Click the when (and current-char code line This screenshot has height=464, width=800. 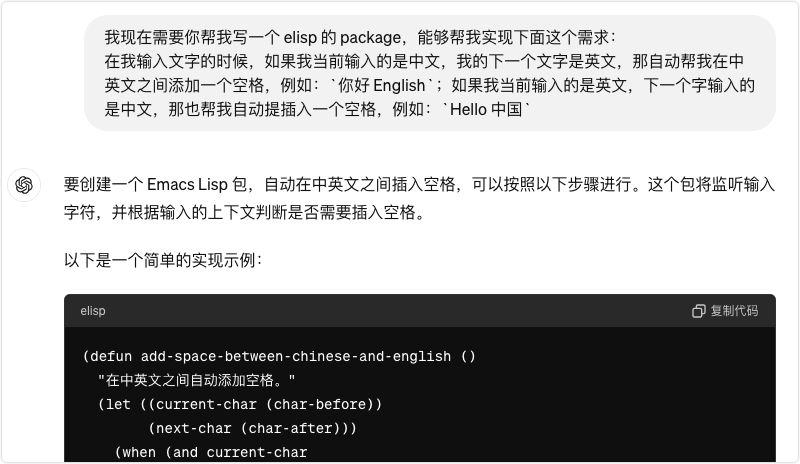point(211,452)
